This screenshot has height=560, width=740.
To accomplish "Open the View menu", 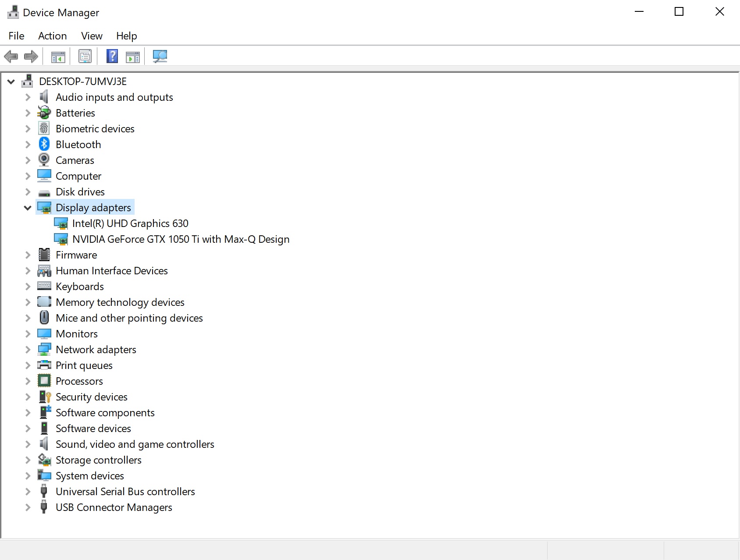I will point(92,36).
